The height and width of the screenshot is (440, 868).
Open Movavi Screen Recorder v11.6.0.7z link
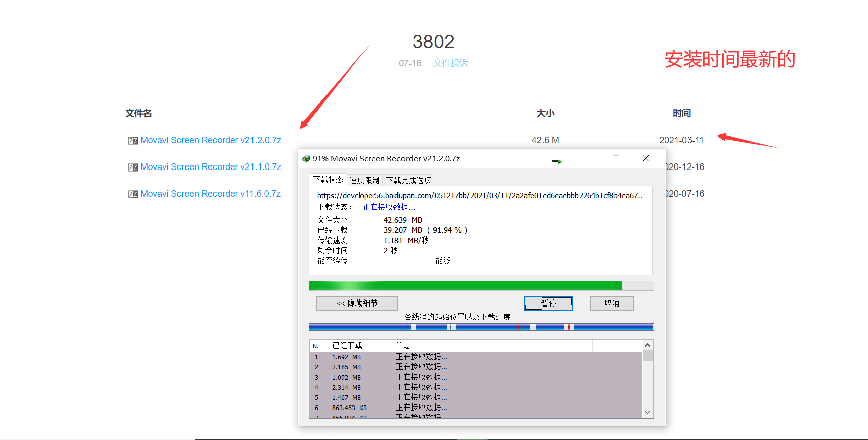pyautogui.click(x=210, y=194)
